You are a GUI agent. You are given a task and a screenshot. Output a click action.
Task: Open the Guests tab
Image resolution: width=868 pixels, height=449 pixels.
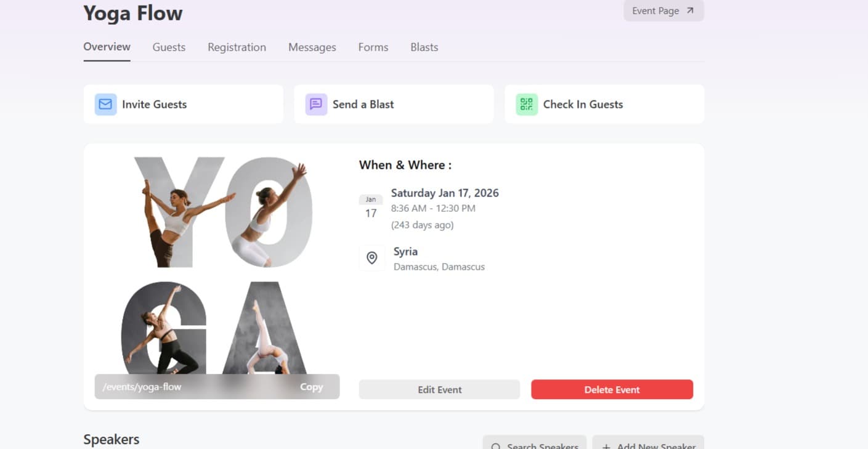(169, 47)
